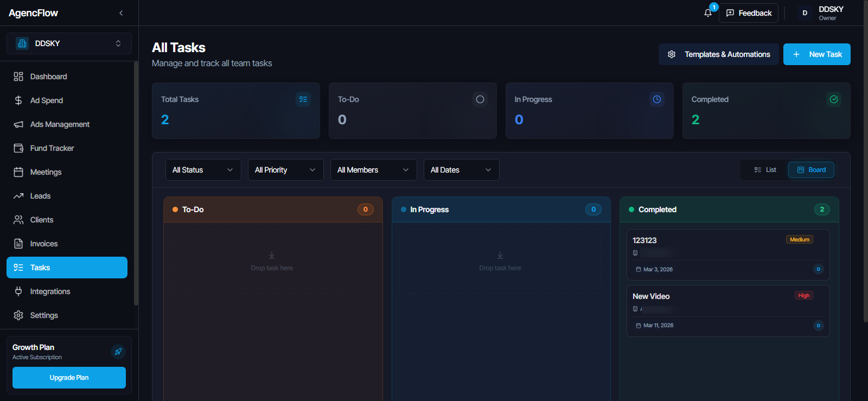Click the Integrations plug icon

18,291
